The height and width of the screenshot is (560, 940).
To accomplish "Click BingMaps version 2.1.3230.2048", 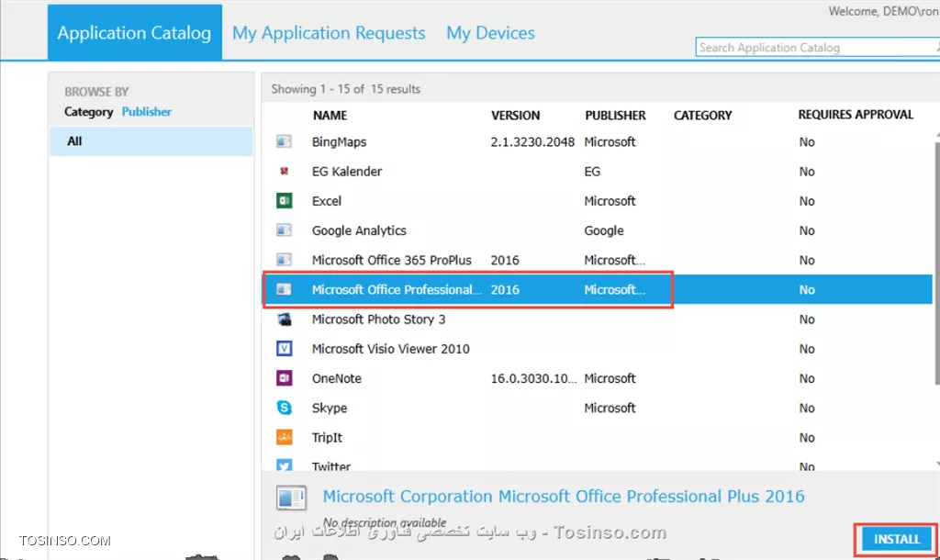I will 532,142.
